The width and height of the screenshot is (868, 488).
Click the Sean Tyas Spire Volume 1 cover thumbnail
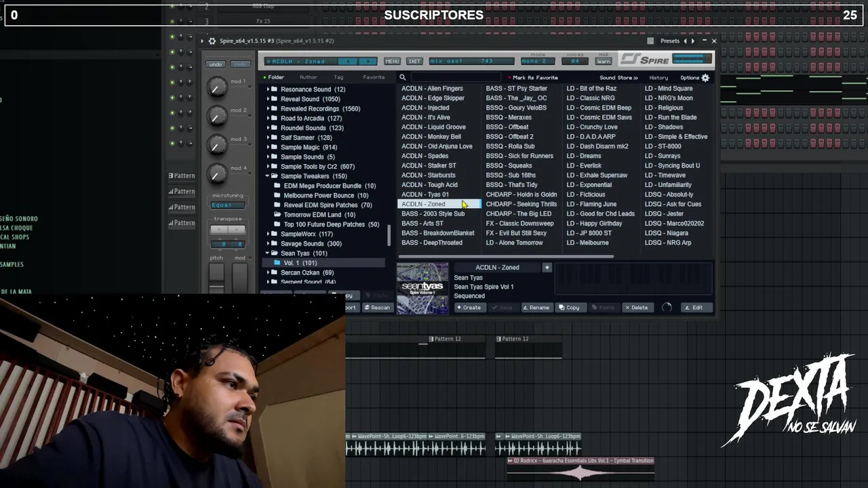point(422,289)
